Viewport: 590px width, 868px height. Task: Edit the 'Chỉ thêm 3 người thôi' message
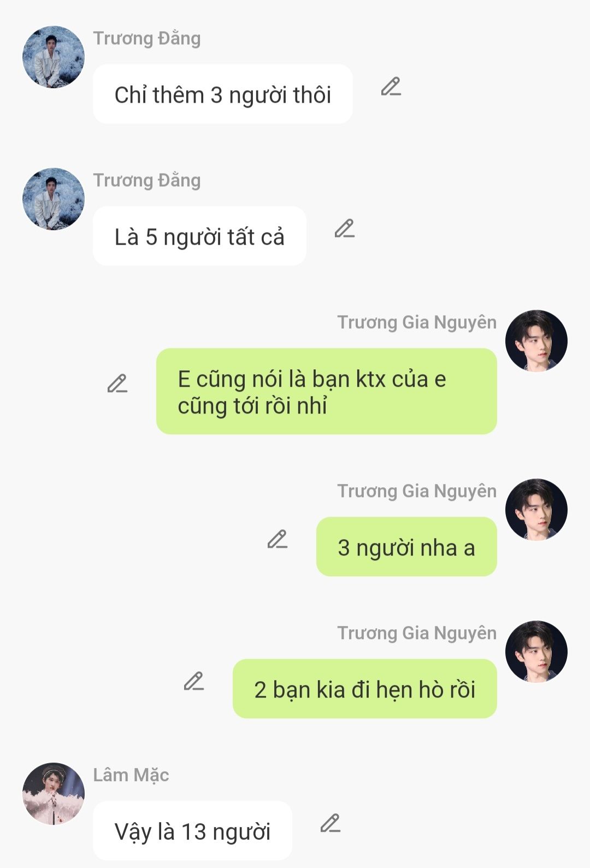point(391,87)
